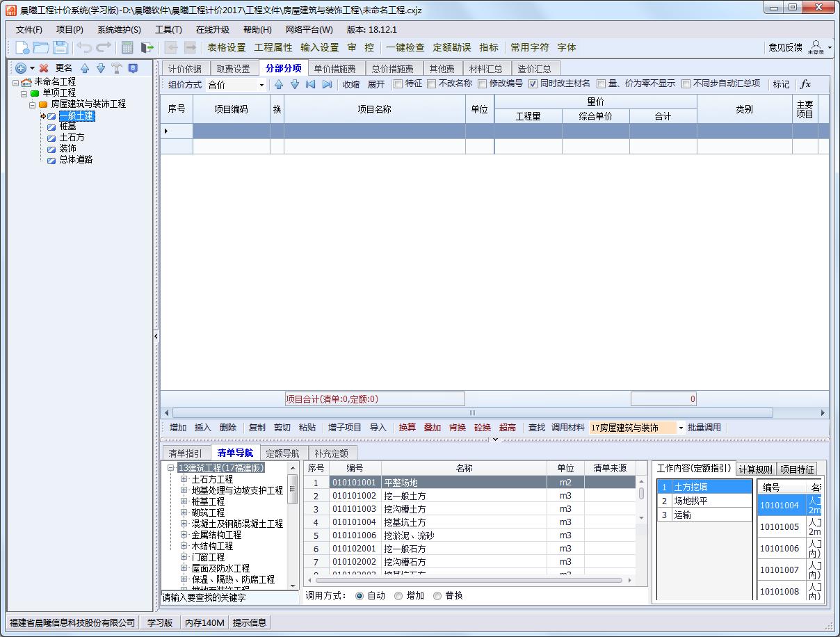Click the add circle plus icon in project panel
This screenshot has height=637, width=840.
point(21,68)
